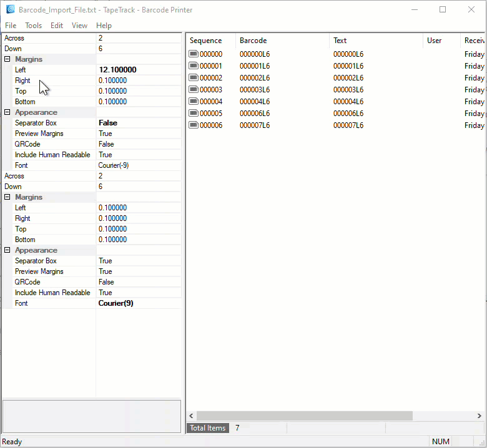Collapse the first Appearance section
The width and height of the screenshot is (487, 448).
7,112
